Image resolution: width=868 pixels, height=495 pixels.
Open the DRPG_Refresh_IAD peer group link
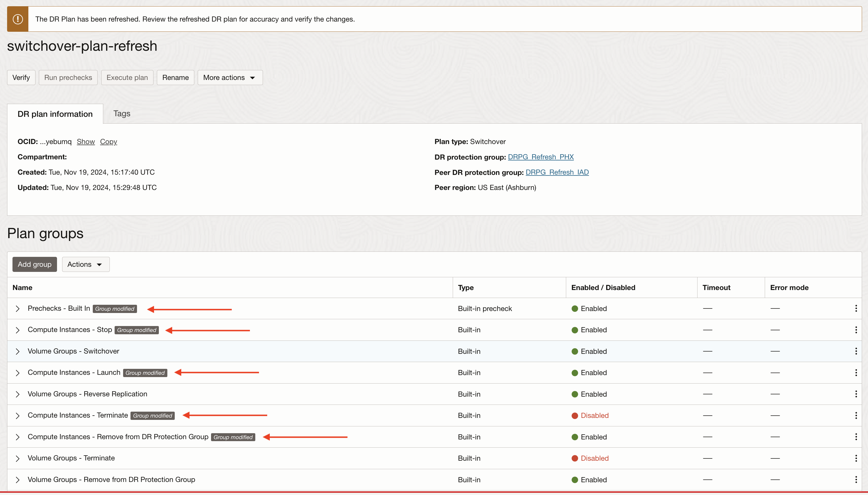(x=557, y=172)
